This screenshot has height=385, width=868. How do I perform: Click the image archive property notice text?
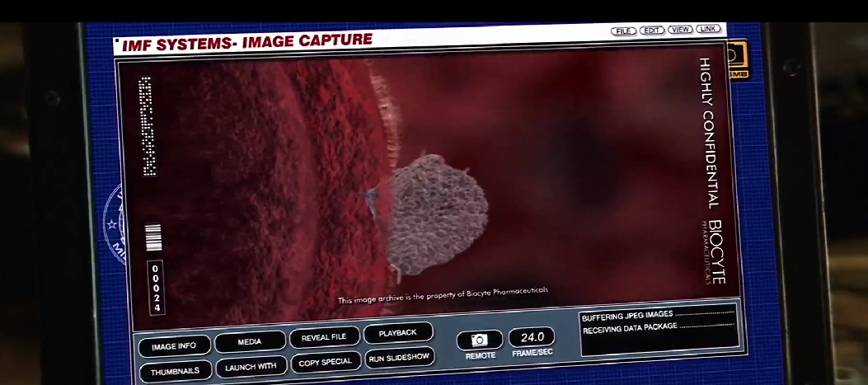pyautogui.click(x=443, y=295)
